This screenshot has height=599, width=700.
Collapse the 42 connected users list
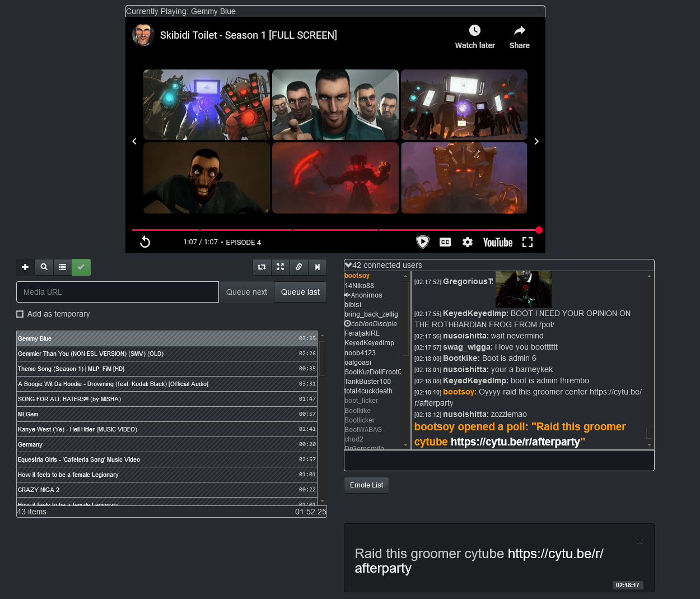pos(348,265)
